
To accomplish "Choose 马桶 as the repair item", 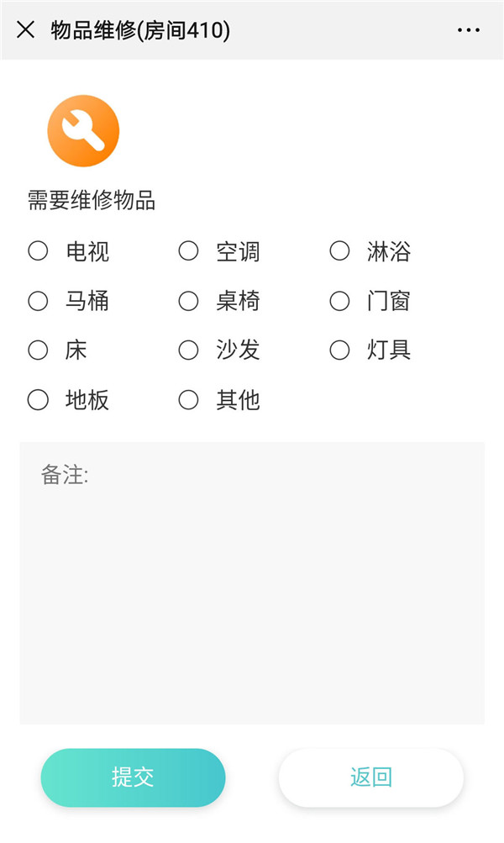I will 39,301.
